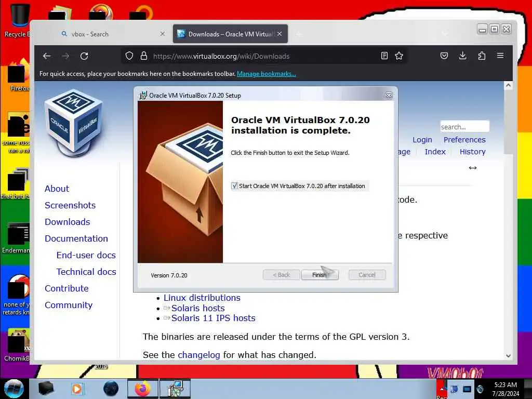Click the taskbar clock showing 5:23 AM
Viewport: 532px width, 399px height.
(x=506, y=389)
